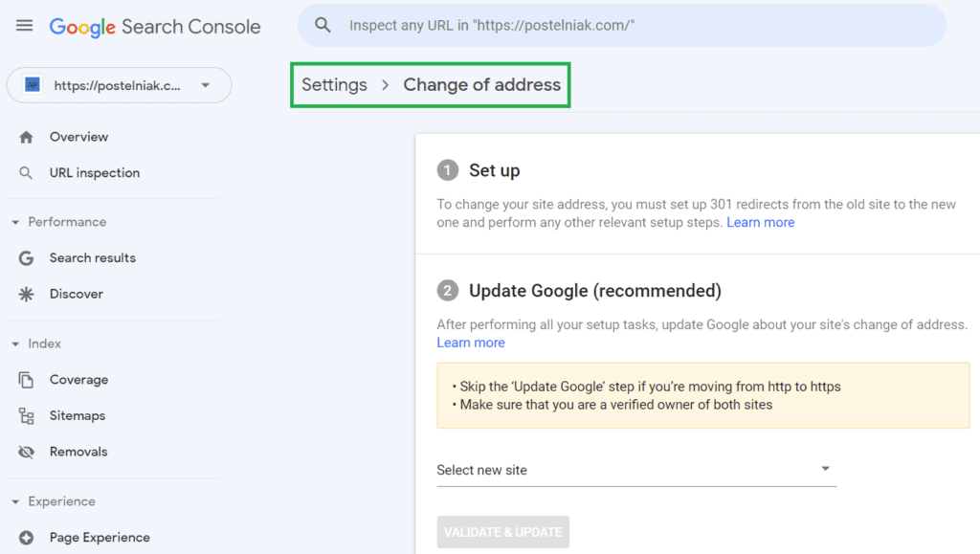980x554 pixels.
Task: Click the Page Experience plus-circle icon
Action: 26,538
